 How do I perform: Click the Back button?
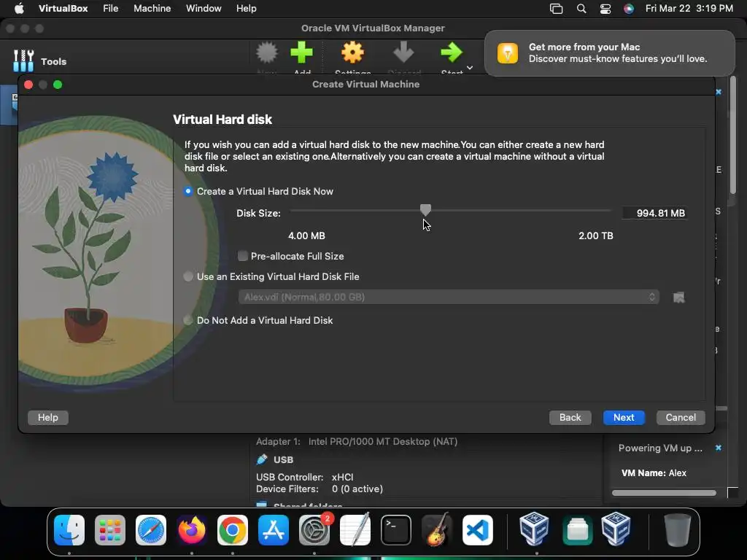click(x=570, y=418)
